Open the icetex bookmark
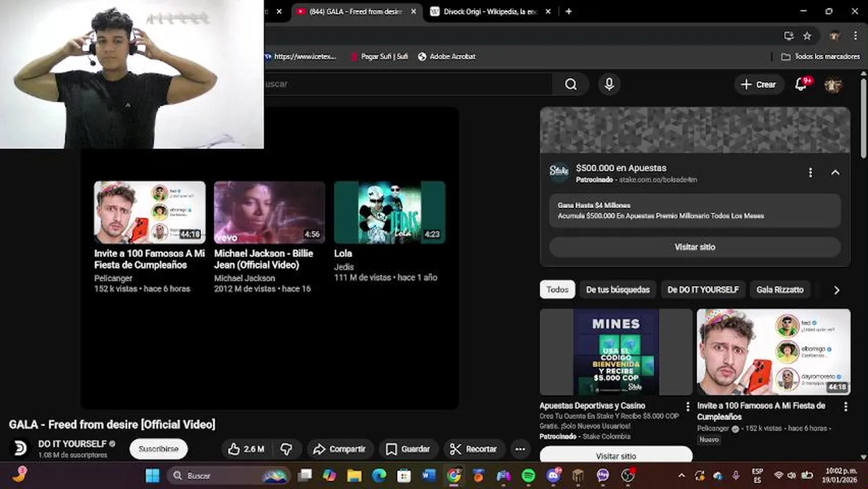 (301, 56)
